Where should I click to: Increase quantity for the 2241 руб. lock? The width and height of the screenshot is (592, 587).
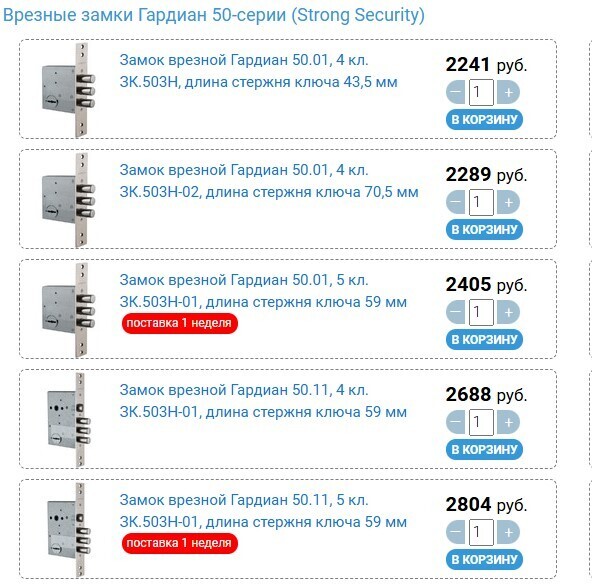pyautogui.click(x=508, y=92)
